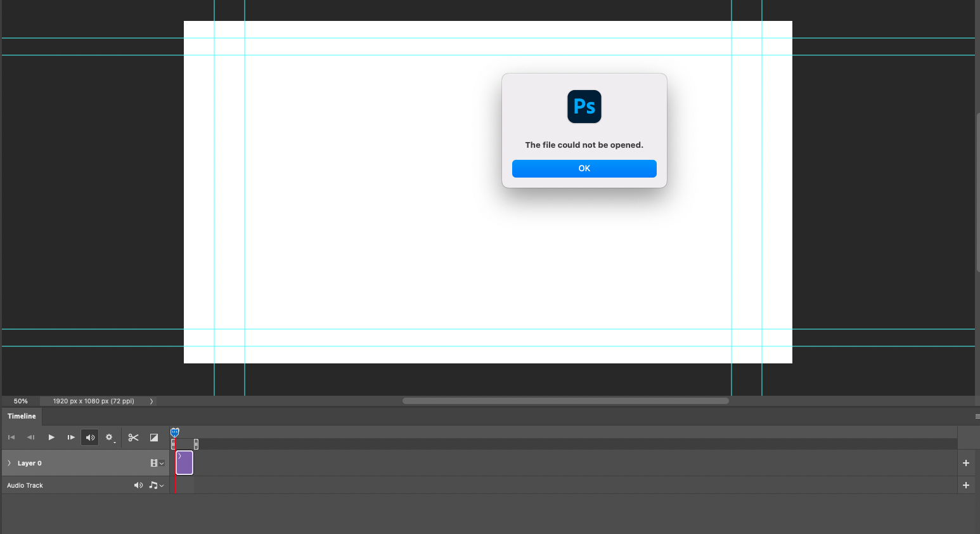Add audio to Audio Track with plus

[x=966, y=485]
